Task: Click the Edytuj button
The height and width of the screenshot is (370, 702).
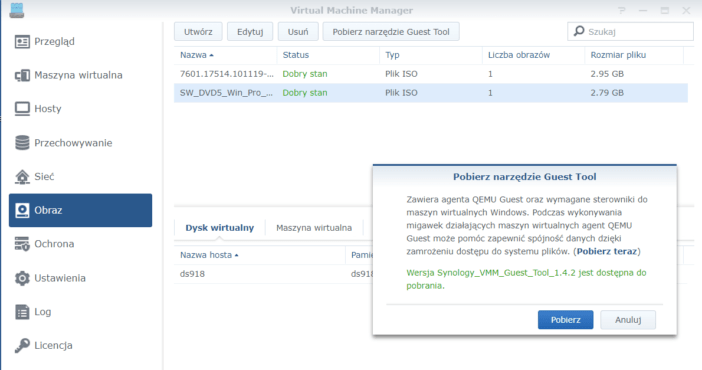Action: (250, 32)
